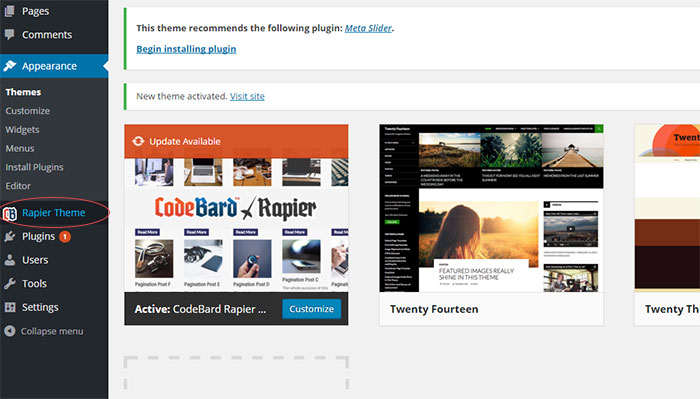Click the Update Available refresh icon

coord(138,141)
